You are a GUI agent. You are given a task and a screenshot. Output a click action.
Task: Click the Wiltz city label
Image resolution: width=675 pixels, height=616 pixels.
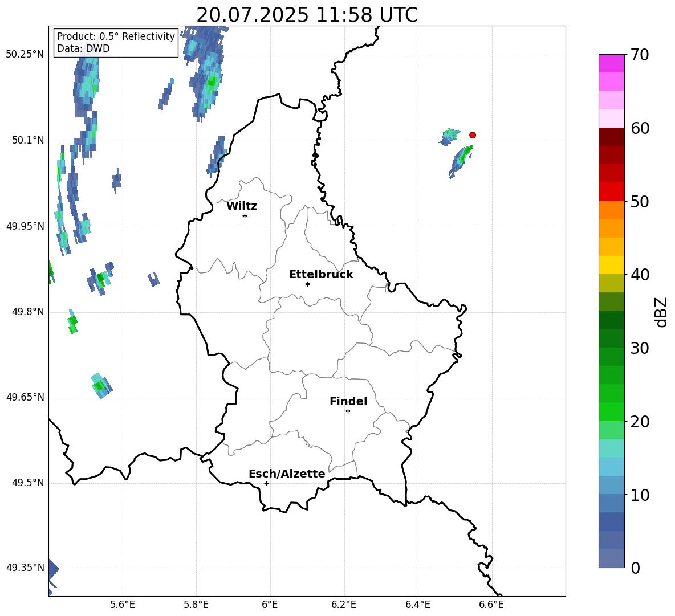coord(242,206)
